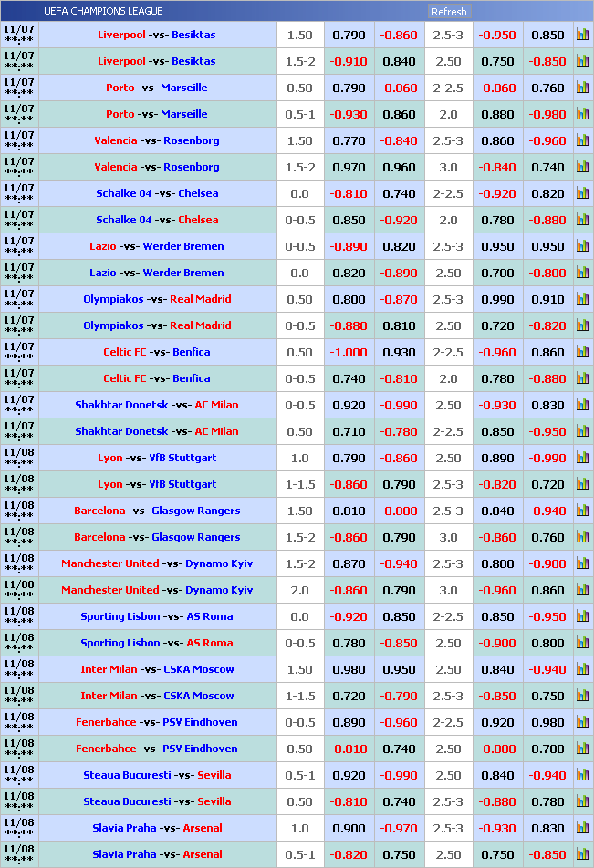Open chart icon for Inter Milan-CSKA Moscow 1.50 row
This screenshot has height=868, width=594.
[x=582, y=669]
